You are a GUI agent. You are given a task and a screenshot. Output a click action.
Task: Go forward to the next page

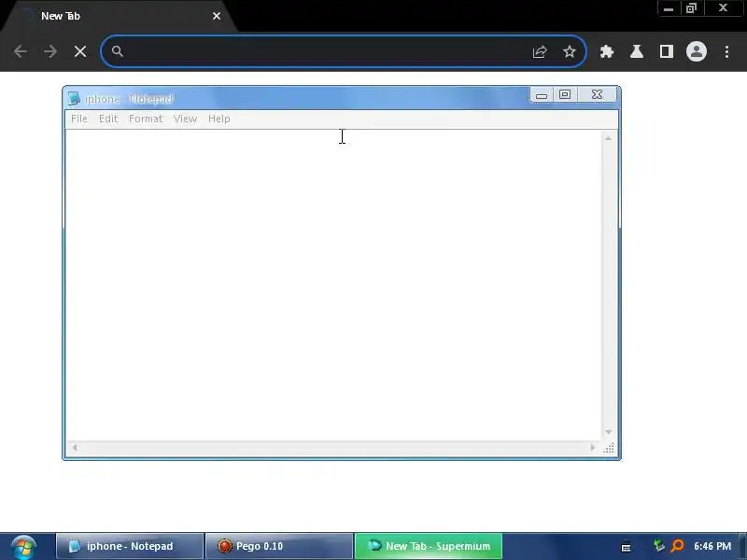coord(50,51)
